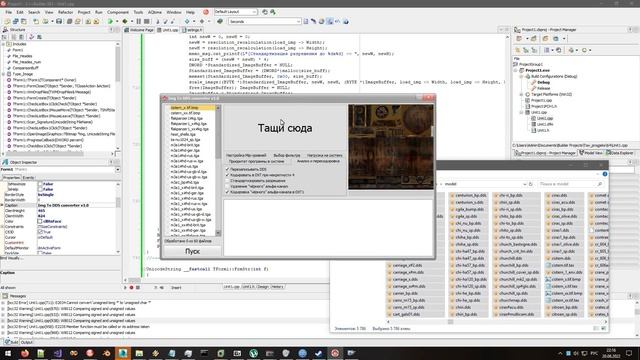This screenshot has width=640, height=360.
Task: Open the dropdown arrow next to the Run button
Action: (x=117, y=21)
